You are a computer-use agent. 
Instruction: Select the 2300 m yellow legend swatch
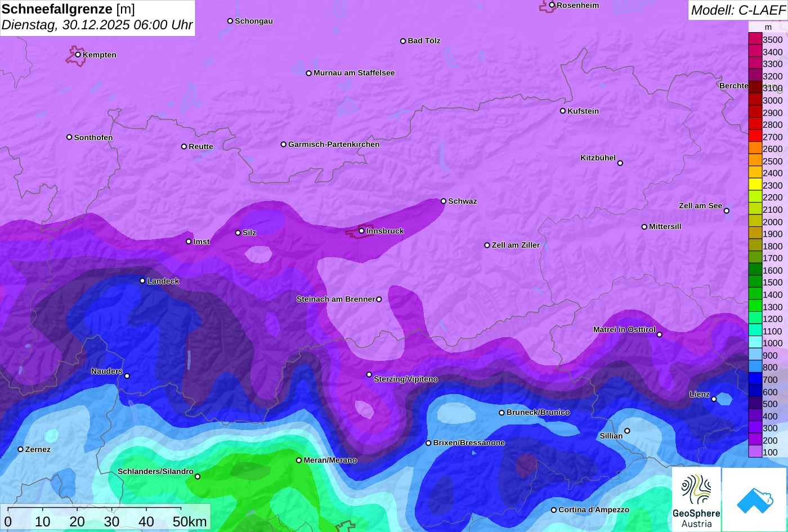(x=755, y=185)
